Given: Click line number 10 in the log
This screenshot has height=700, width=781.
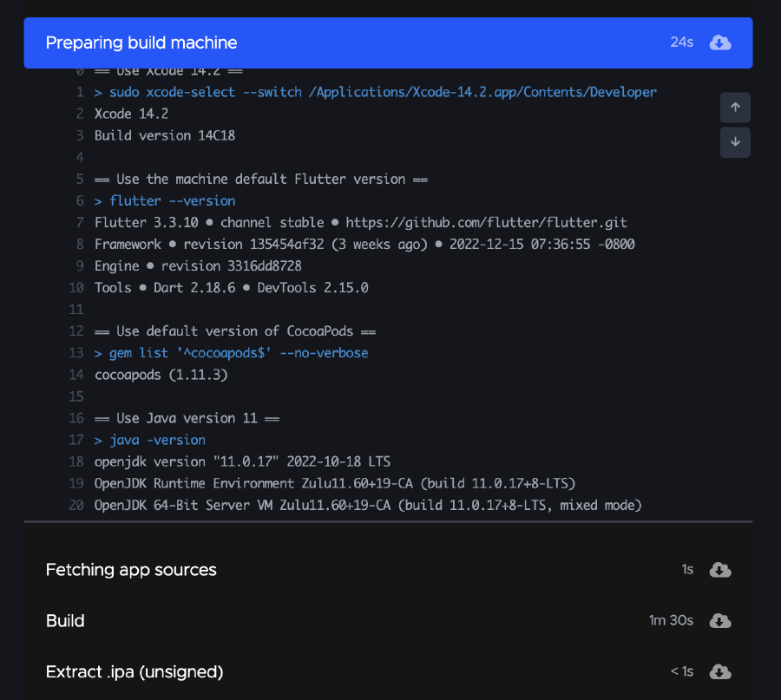Looking at the screenshot, I should pos(76,288).
